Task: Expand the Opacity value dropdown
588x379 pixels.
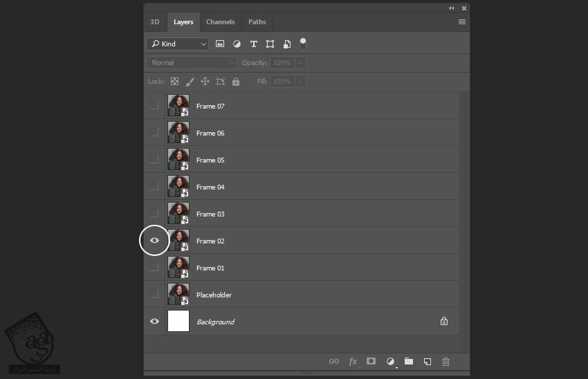Action: tap(300, 62)
